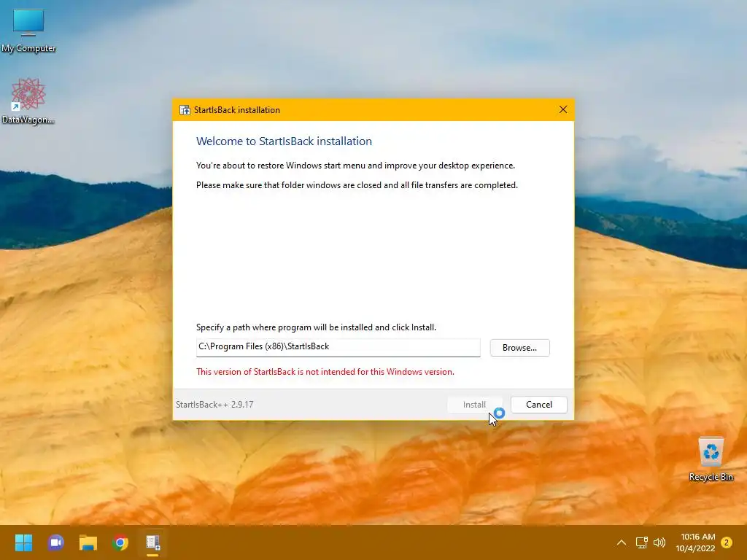Launch the Teams Chat taskbar icon
The height and width of the screenshot is (560, 747).
pos(55,542)
